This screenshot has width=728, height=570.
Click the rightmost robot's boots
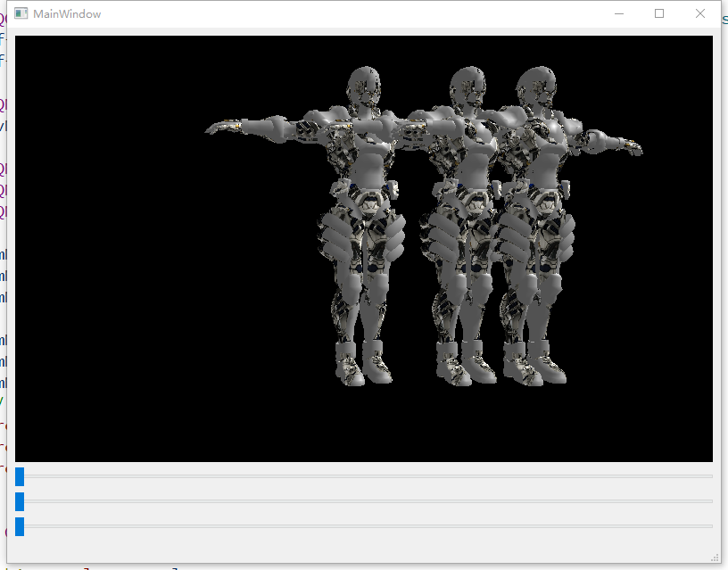click(534, 364)
